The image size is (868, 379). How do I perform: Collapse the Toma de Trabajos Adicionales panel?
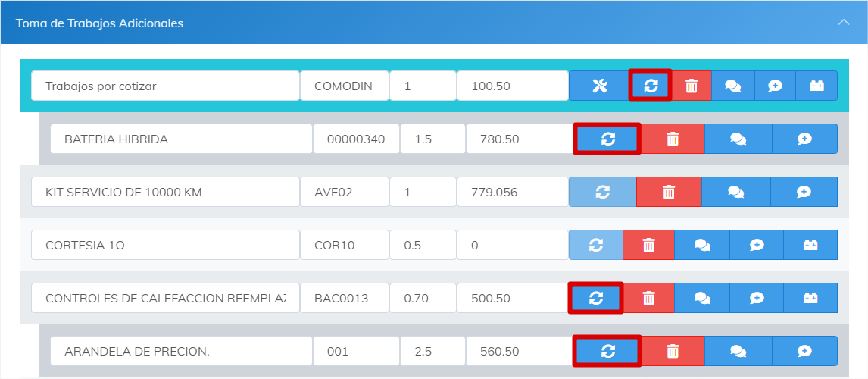(844, 23)
